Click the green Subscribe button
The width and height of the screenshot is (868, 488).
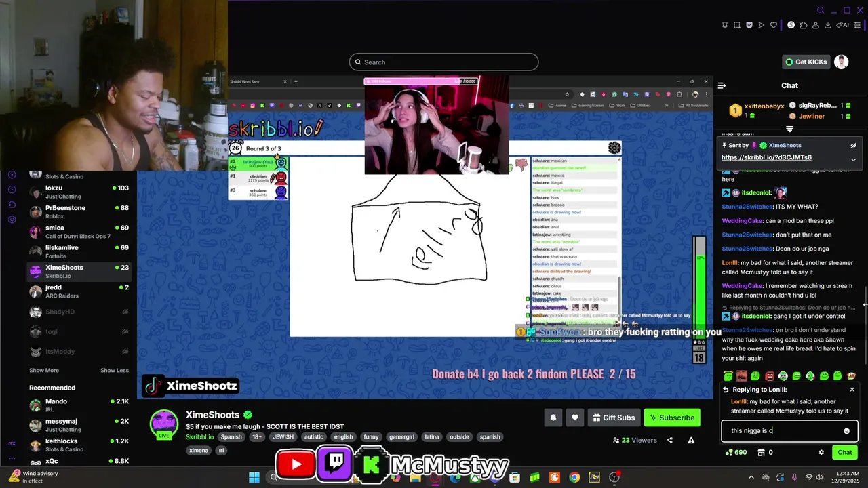[671, 418]
